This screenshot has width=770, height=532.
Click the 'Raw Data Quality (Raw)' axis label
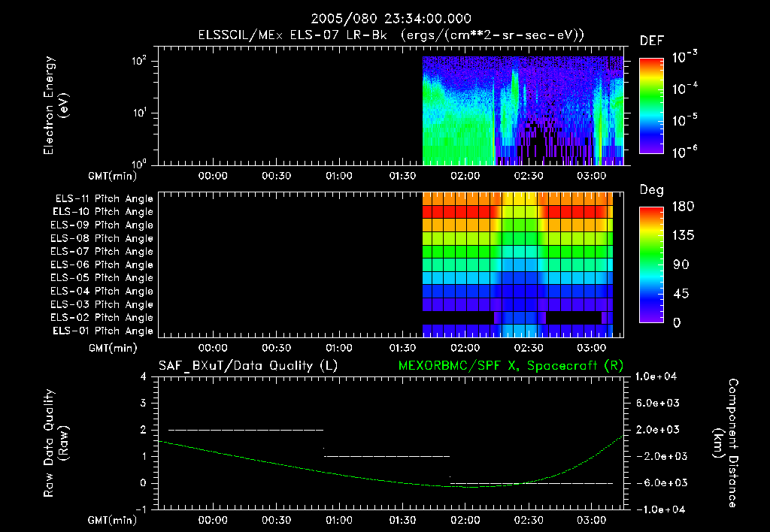click(56, 443)
